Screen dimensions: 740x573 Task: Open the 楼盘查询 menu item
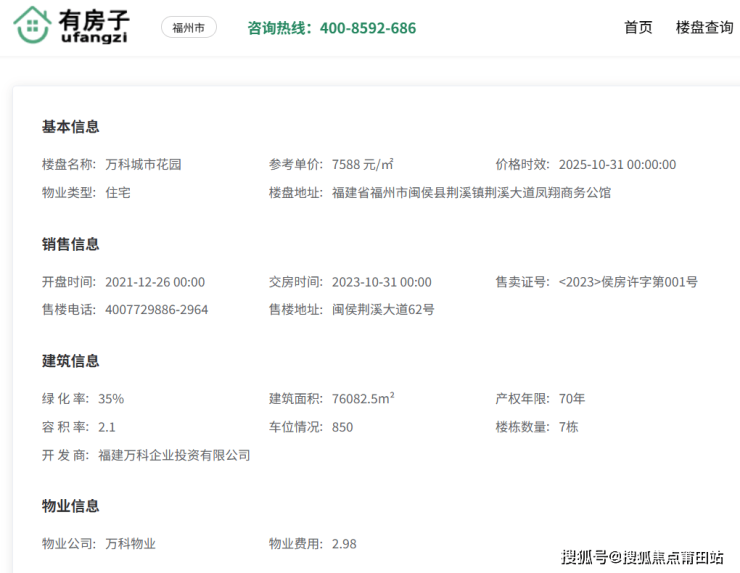pyautogui.click(x=704, y=28)
